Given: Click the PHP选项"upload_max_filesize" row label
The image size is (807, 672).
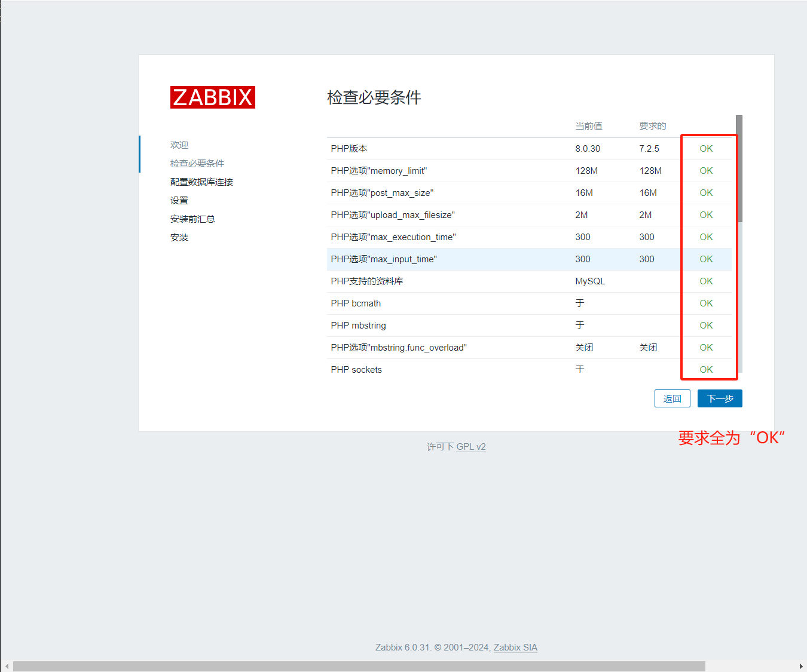Looking at the screenshot, I should 393,215.
